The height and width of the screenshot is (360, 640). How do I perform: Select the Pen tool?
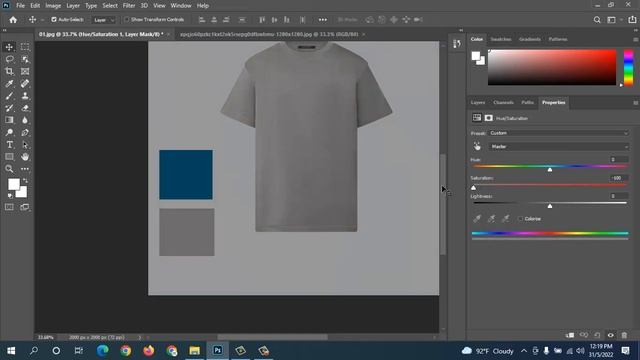(x=25, y=132)
